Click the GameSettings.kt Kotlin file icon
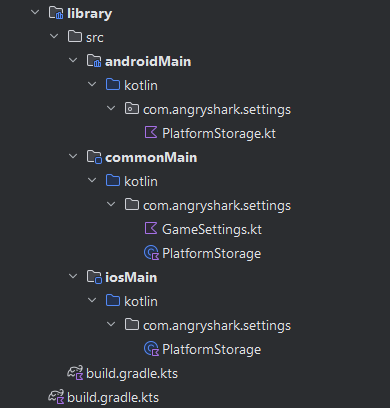The height and width of the screenshot is (408, 390). (x=151, y=229)
